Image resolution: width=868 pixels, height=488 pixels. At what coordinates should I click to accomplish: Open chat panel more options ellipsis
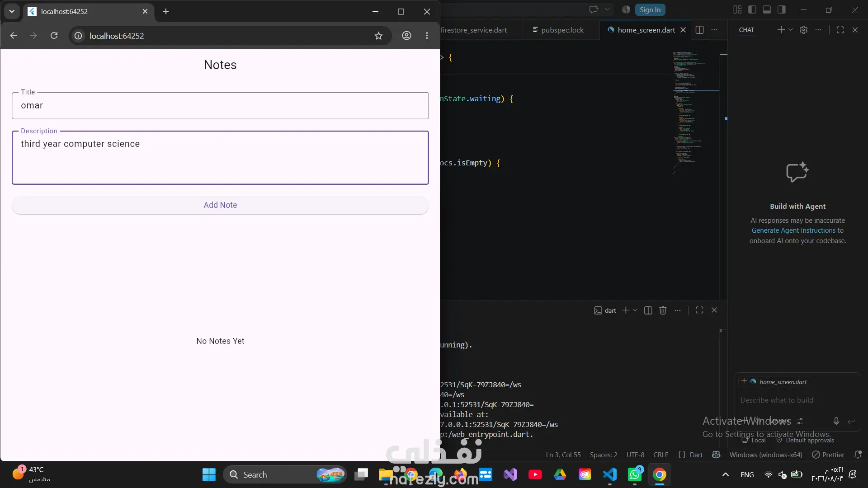pyautogui.click(x=818, y=30)
